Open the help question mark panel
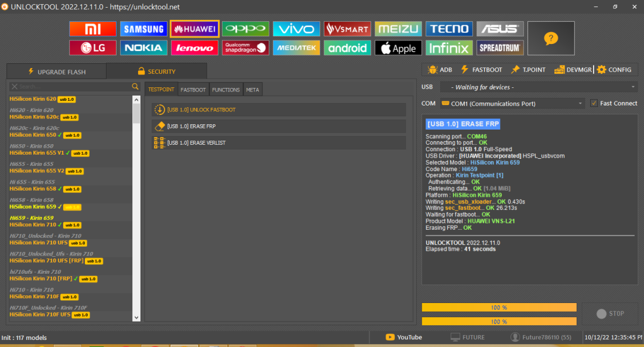 [x=551, y=38]
